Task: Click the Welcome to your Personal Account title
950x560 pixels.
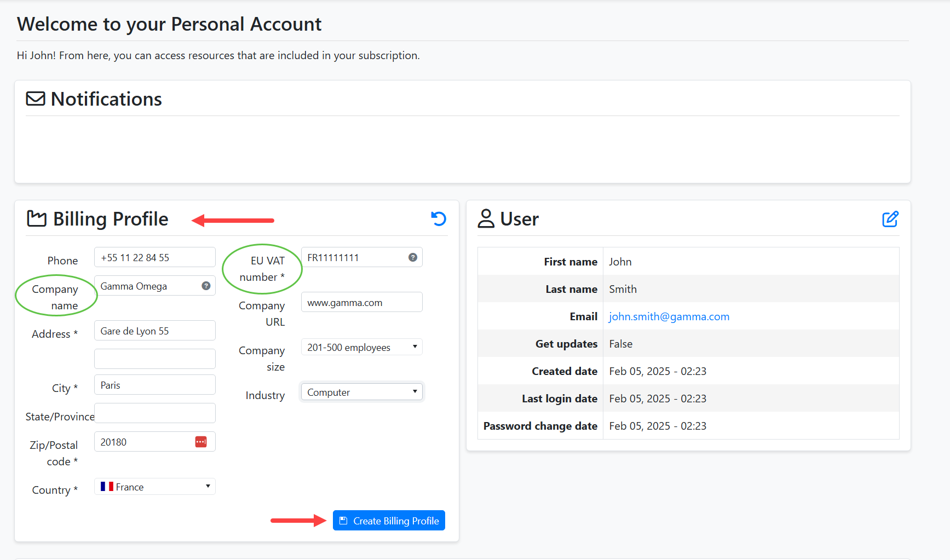Action: (x=169, y=24)
